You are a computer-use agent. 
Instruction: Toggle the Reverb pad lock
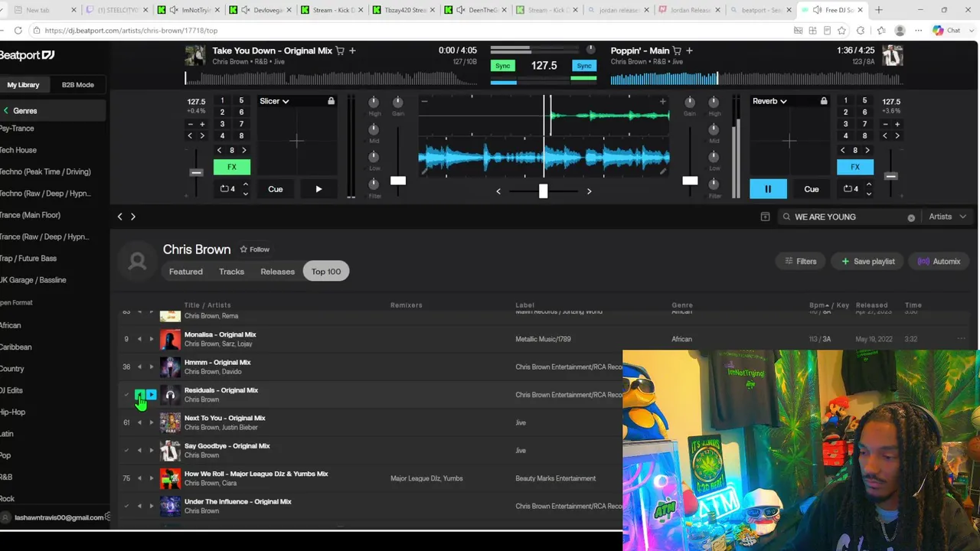pyautogui.click(x=824, y=101)
